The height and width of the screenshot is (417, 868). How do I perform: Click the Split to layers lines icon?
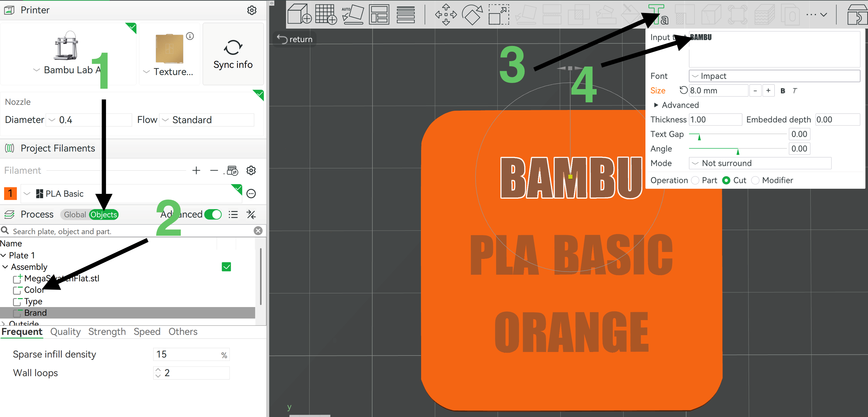pos(405,15)
